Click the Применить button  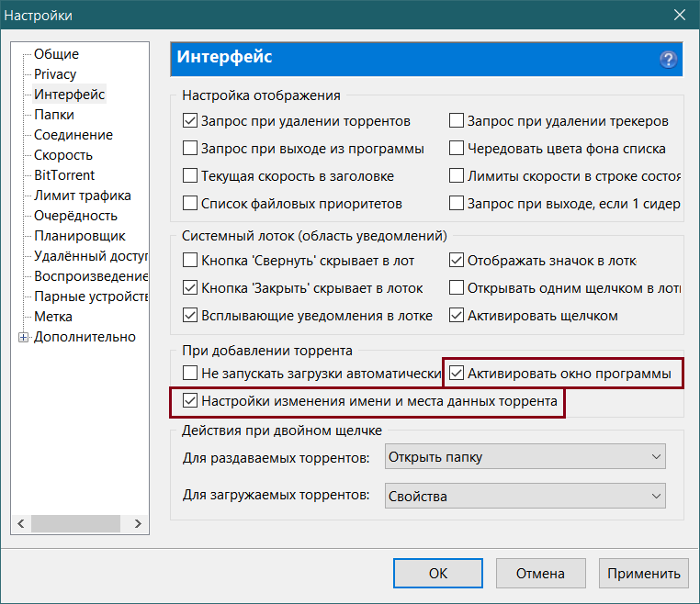click(x=644, y=573)
